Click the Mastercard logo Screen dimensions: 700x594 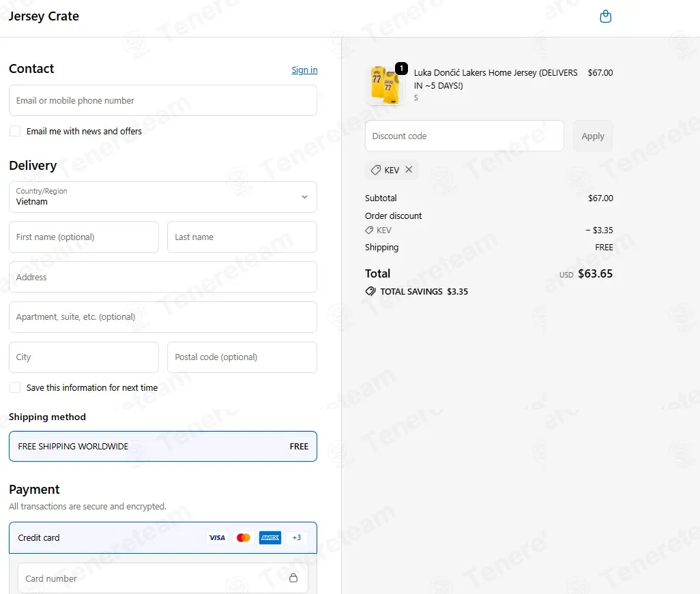pos(244,538)
